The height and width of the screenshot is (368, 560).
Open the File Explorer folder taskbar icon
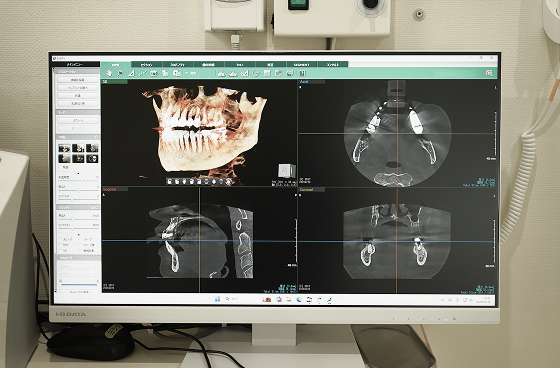289,299
